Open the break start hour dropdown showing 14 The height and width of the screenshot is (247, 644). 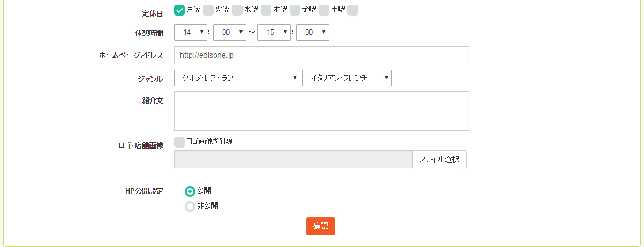[x=191, y=32]
